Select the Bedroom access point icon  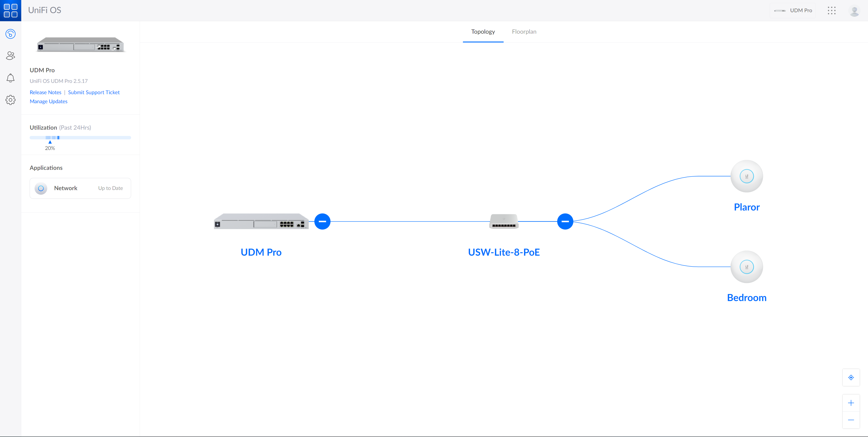[x=747, y=267]
